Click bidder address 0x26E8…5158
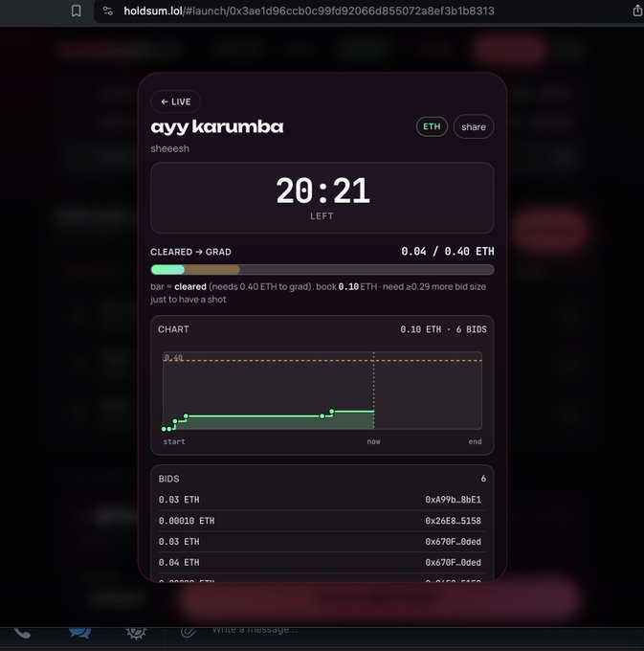 (454, 521)
